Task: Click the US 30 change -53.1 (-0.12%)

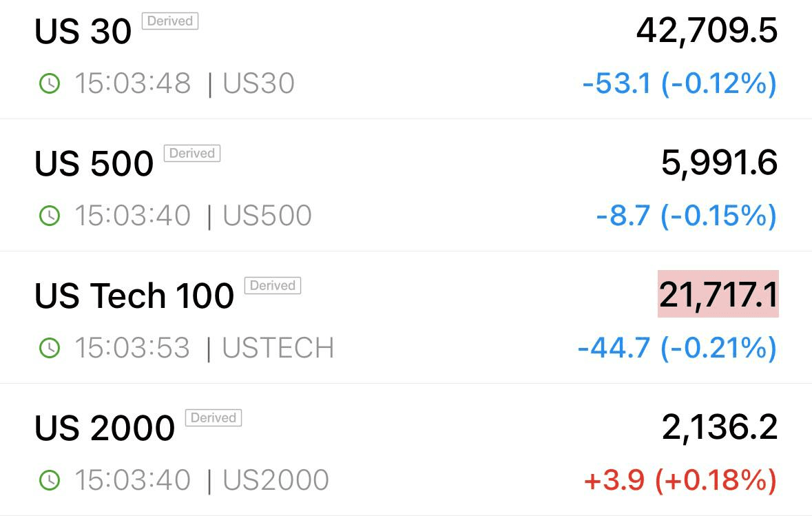Action: point(680,83)
